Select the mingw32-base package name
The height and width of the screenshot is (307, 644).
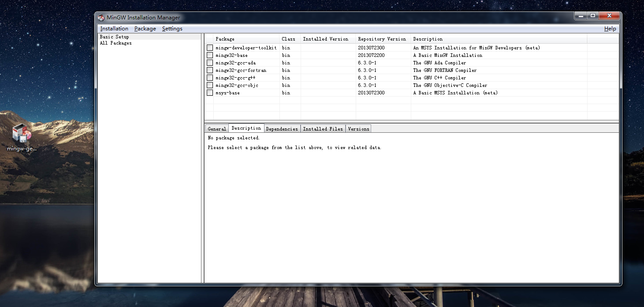231,55
